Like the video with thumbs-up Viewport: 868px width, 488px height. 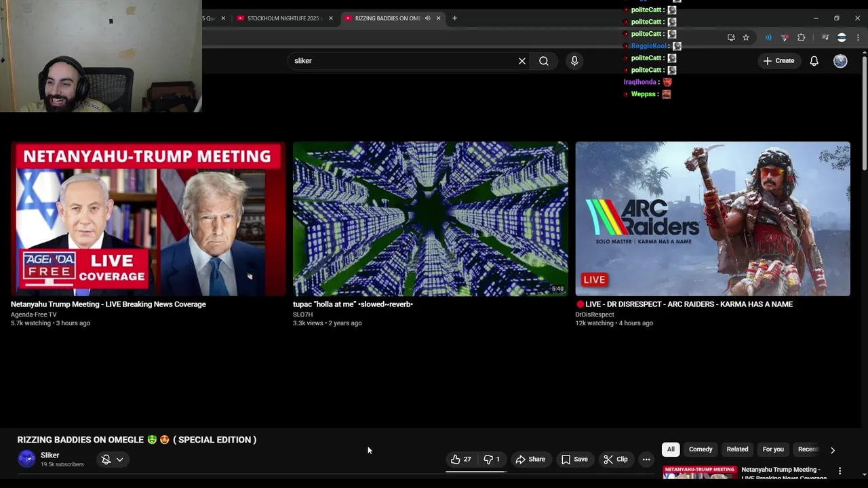[461, 460]
